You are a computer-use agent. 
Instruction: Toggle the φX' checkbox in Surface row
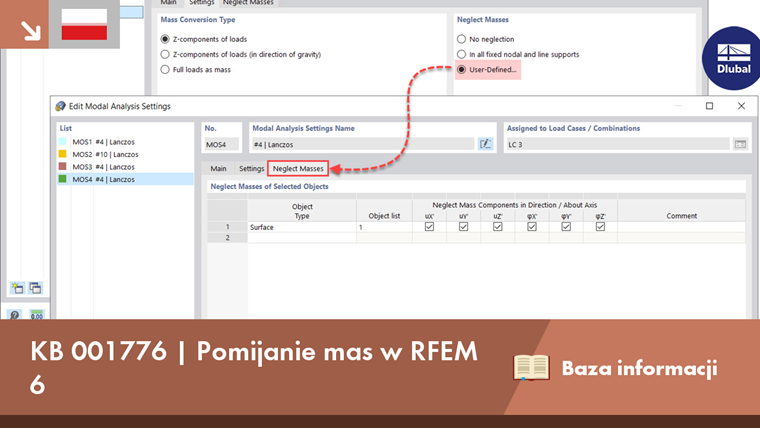point(532,226)
